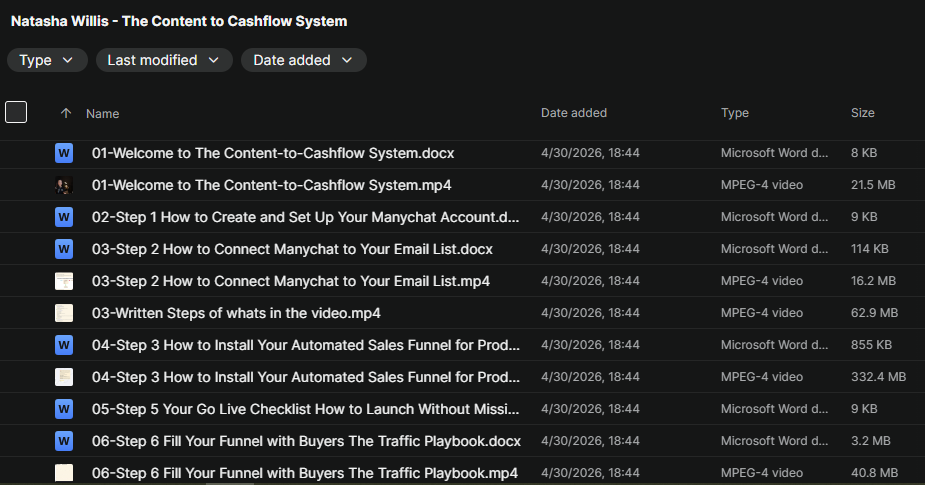Click date added of 01-Welcome docx row
The height and width of the screenshot is (485, 925).
point(590,153)
